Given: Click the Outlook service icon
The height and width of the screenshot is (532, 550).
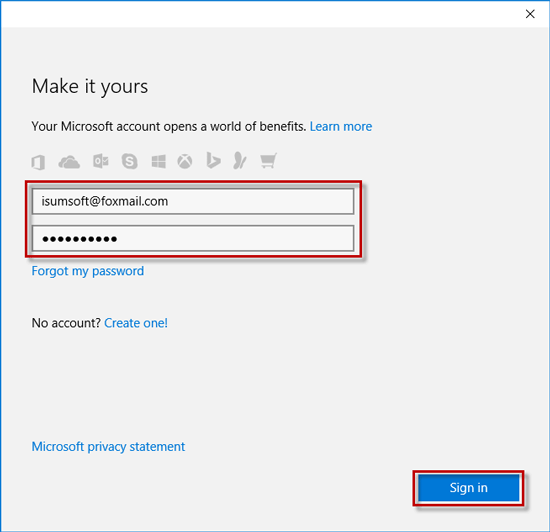Looking at the screenshot, I should pyautogui.click(x=101, y=161).
